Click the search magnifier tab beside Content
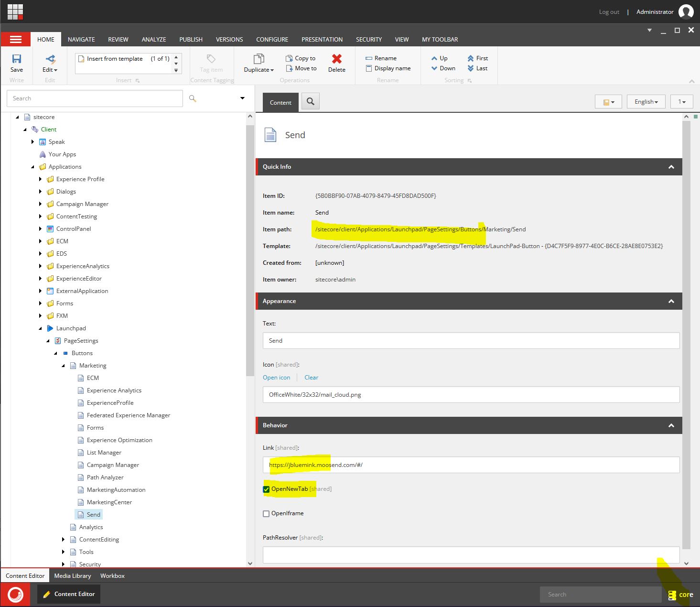This screenshot has width=700, height=607. (311, 101)
